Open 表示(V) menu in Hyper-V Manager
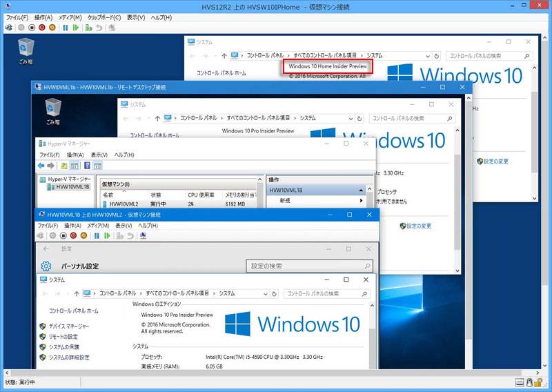The image size is (552, 392). pyautogui.click(x=99, y=155)
